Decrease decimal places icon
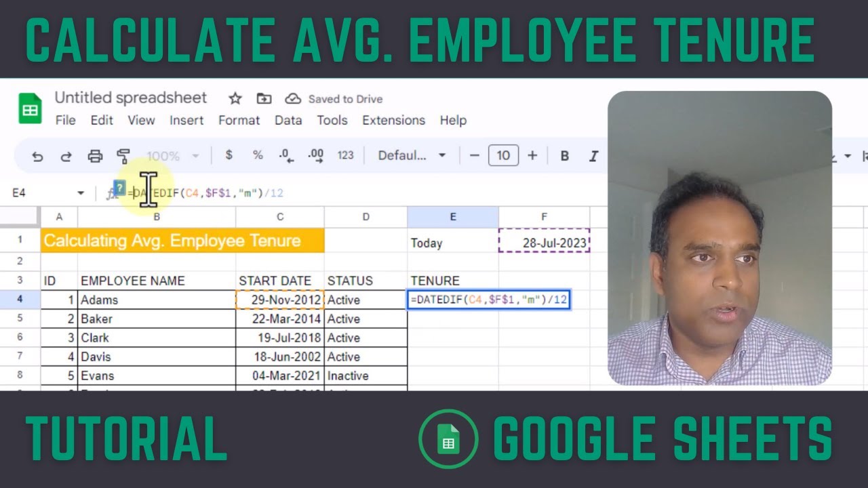Screen dimensions: 868x488 (x=286, y=155)
